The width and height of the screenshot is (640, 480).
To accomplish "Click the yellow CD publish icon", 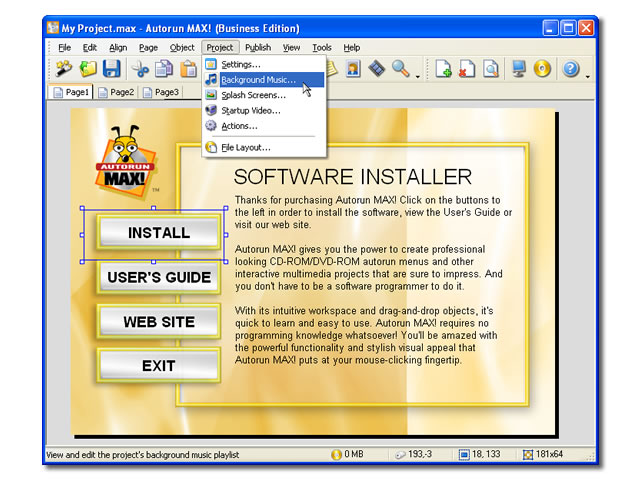I will [x=542, y=69].
